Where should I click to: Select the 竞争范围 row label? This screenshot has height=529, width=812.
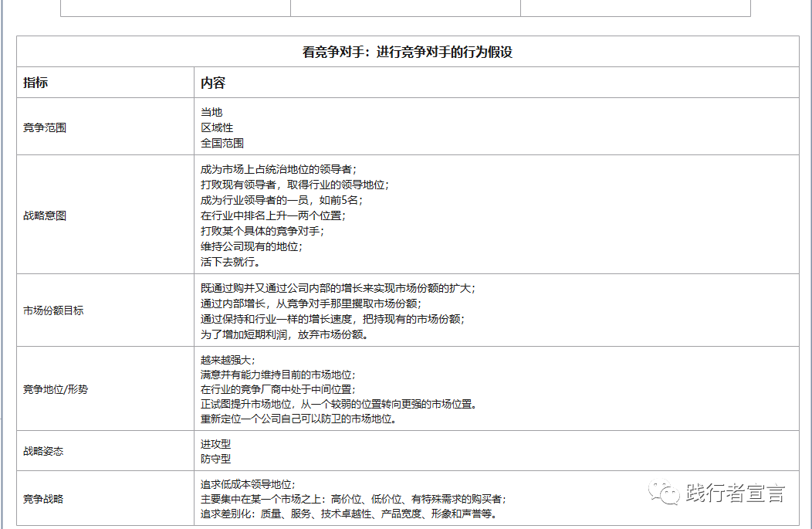(43, 127)
